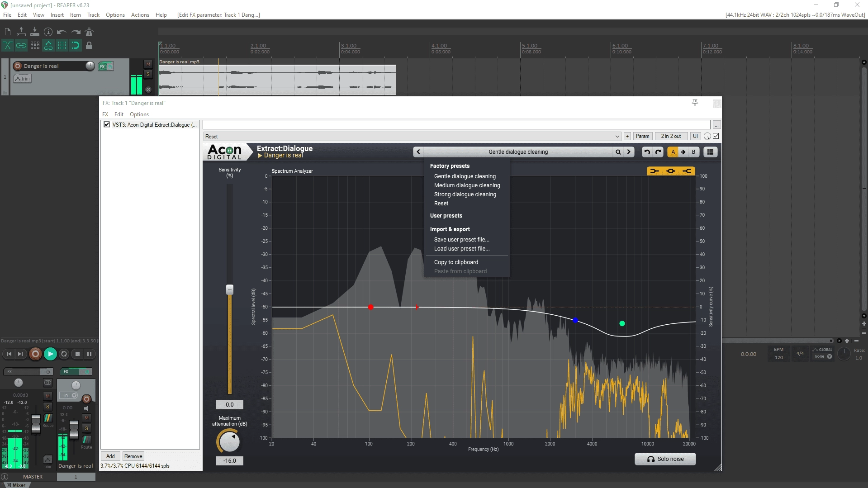Copy A to B with arrow button

click(x=683, y=152)
